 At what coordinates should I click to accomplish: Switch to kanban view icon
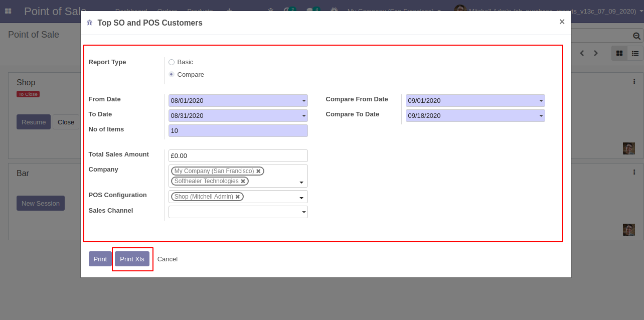point(619,53)
